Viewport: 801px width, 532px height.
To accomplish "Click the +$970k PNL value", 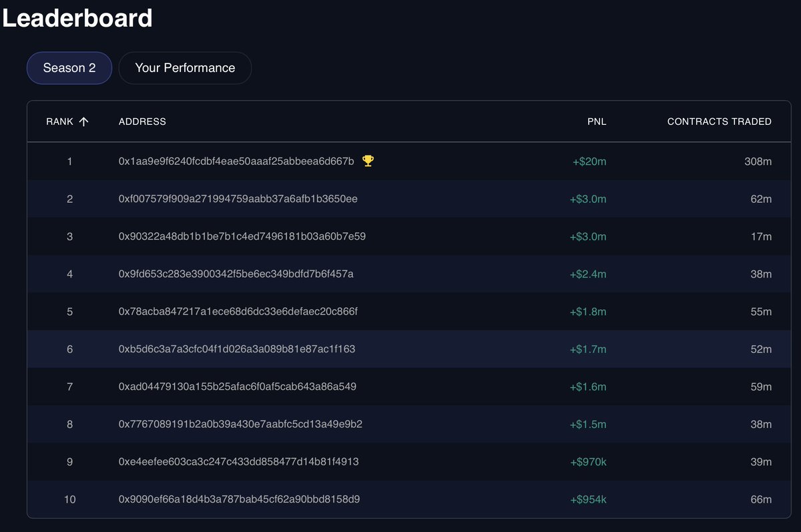I will (588, 462).
